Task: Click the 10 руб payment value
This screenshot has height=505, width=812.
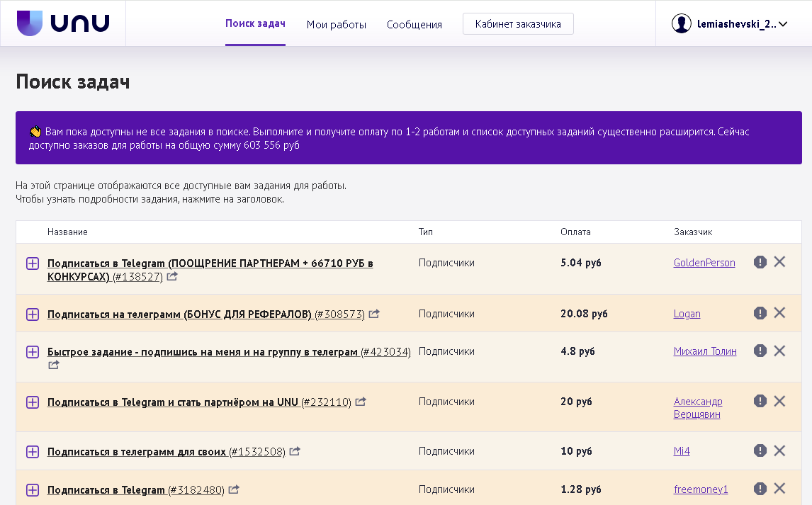Action: click(576, 451)
